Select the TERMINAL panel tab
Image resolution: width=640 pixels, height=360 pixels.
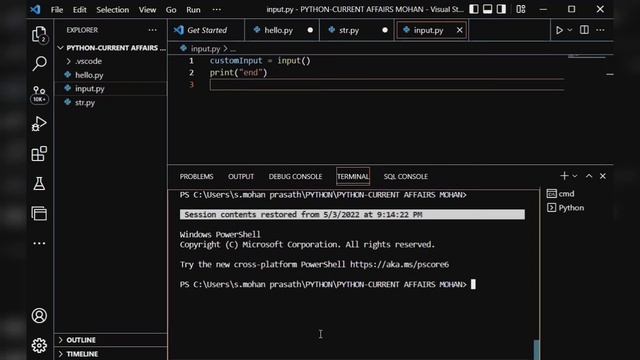coord(353,176)
